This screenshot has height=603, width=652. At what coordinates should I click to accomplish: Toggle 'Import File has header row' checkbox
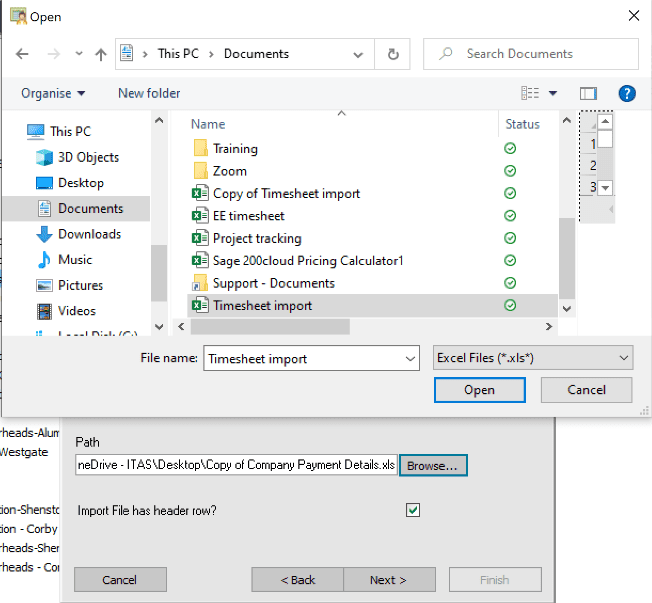[x=412, y=510]
